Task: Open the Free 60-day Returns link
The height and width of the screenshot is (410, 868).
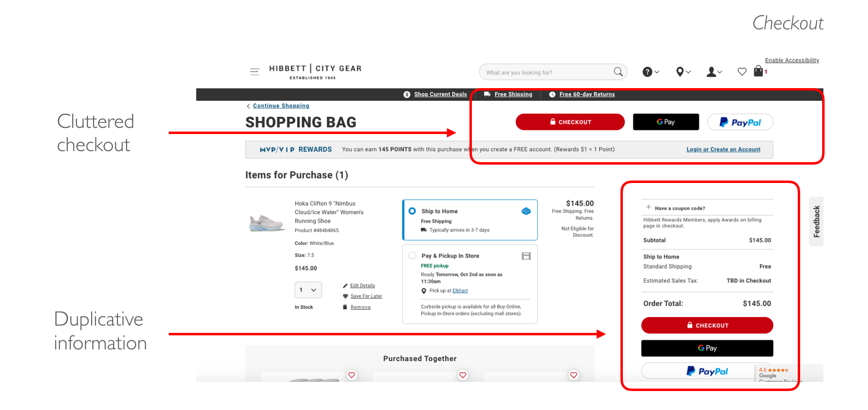Action: [587, 94]
